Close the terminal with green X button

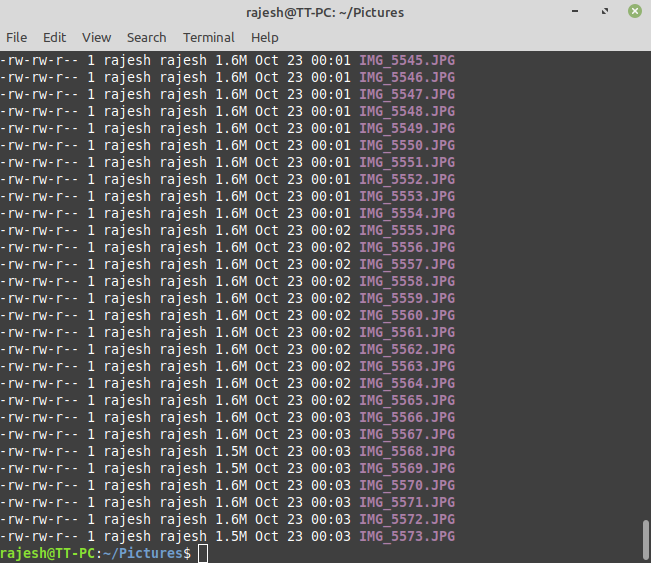coord(634,11)
